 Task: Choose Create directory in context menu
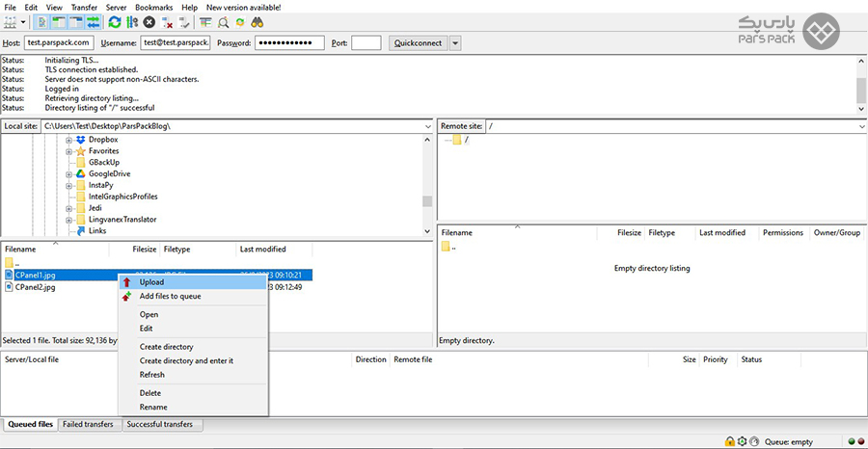coord(193,347)
